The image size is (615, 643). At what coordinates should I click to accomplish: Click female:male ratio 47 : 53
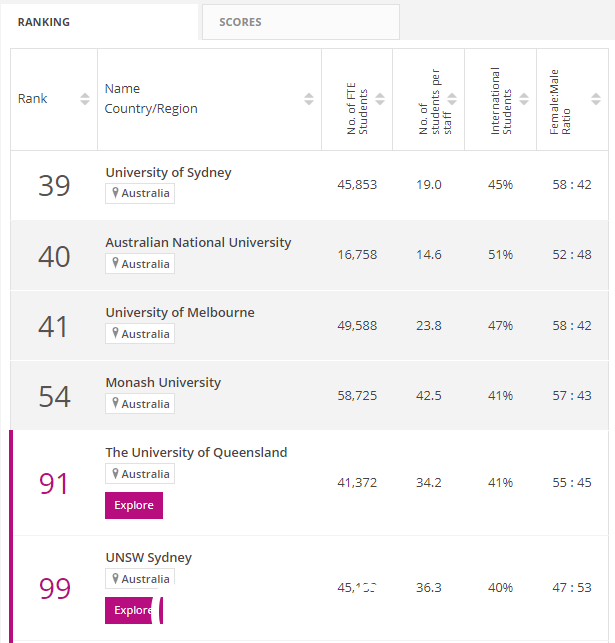point(572,588)
